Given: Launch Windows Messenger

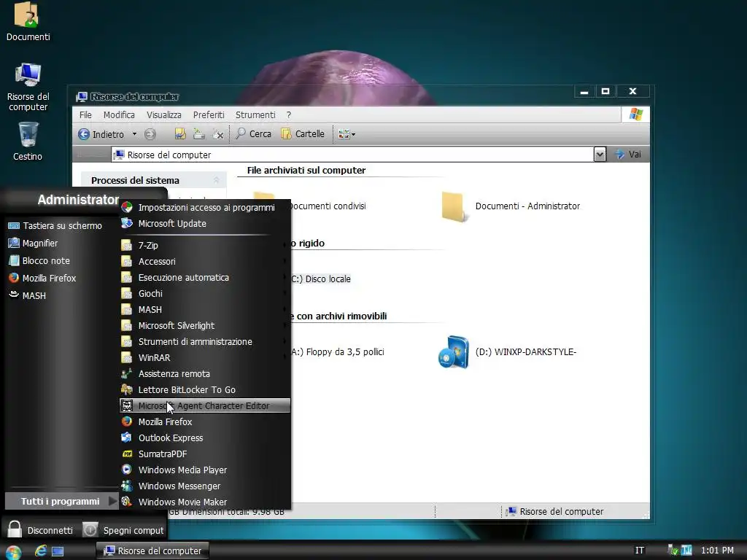Looking at the screenshot, I should pyautogui.click(x=204, y=486).
